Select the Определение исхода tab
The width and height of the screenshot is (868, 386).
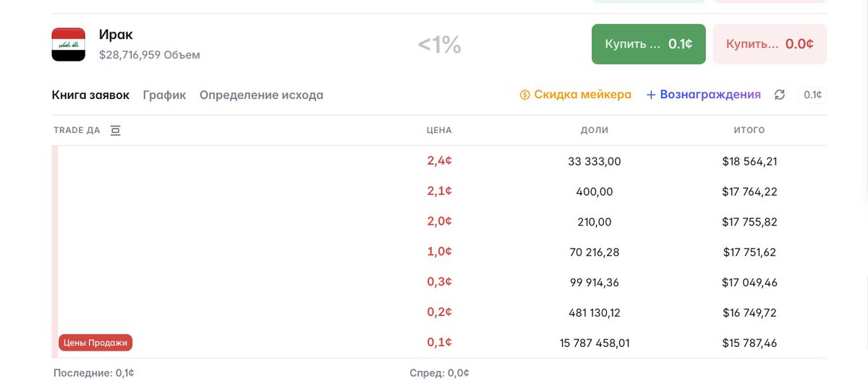[261, 95]
